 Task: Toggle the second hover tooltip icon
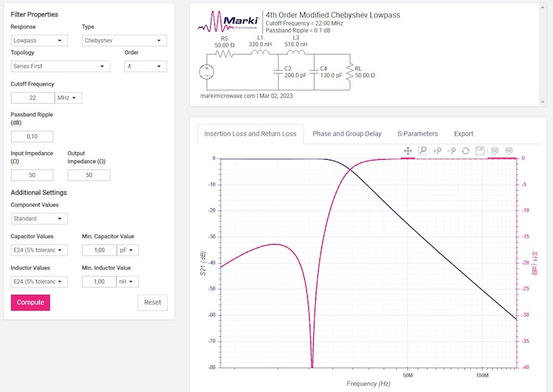pos(509,151)
